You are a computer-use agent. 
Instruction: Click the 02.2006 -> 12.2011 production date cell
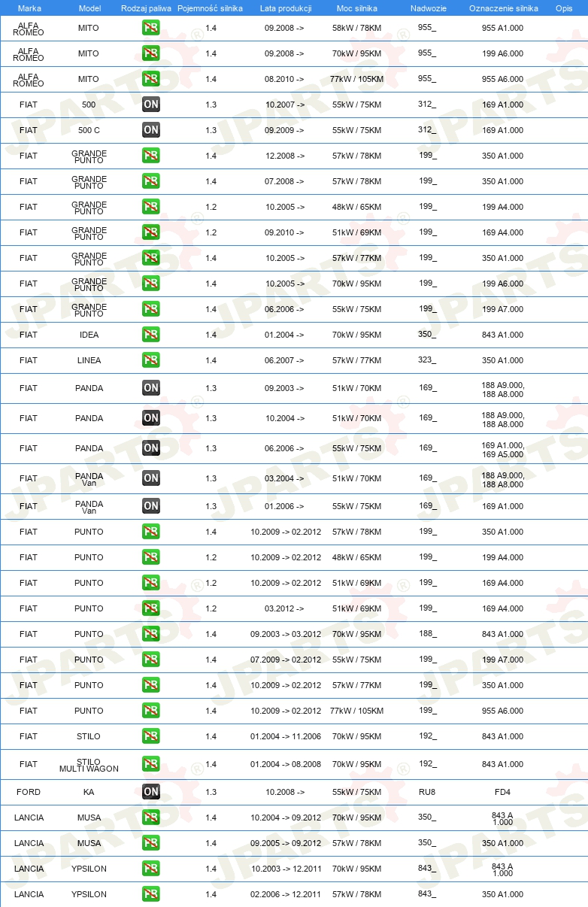tap(286, 894)
